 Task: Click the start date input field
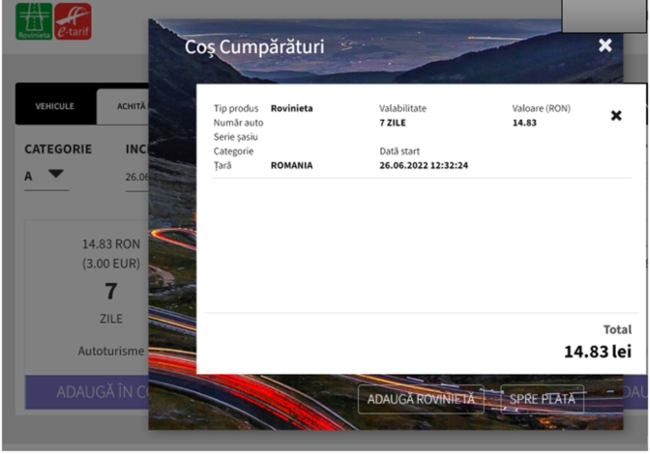point(137,176)
